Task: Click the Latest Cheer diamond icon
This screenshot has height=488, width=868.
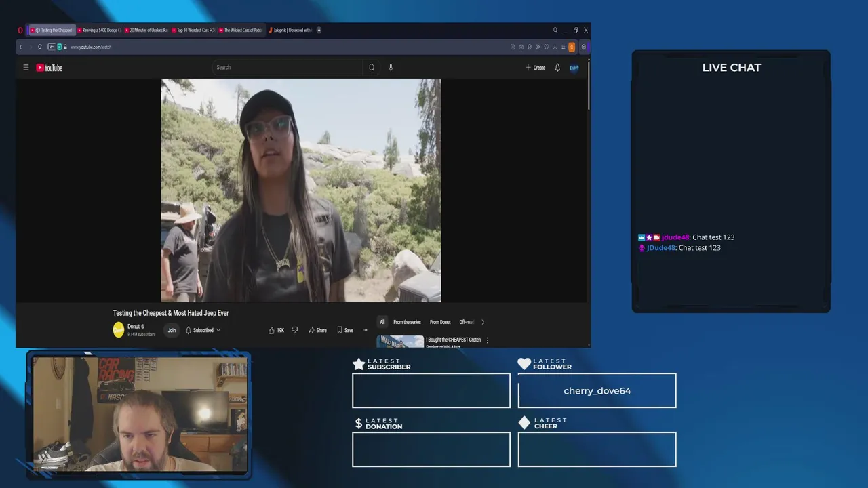Action: click(x=524, y=423)
